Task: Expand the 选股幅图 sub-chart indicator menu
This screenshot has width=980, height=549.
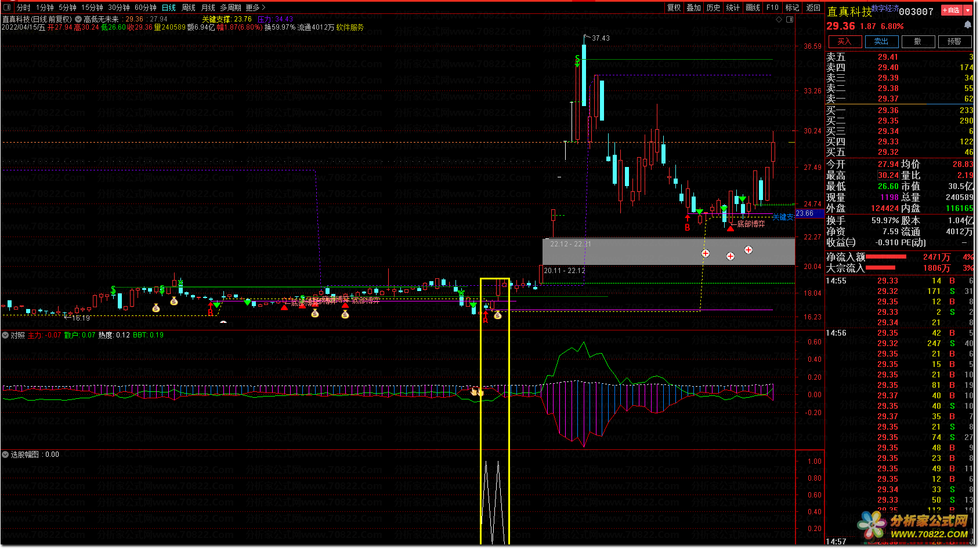Action: point(5,455)
